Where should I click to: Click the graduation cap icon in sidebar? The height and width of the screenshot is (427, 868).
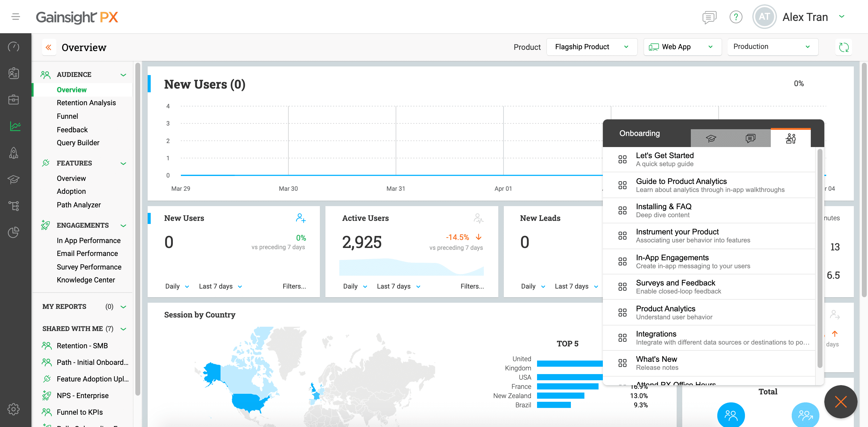pyautogui.click(x=14, y=179)
